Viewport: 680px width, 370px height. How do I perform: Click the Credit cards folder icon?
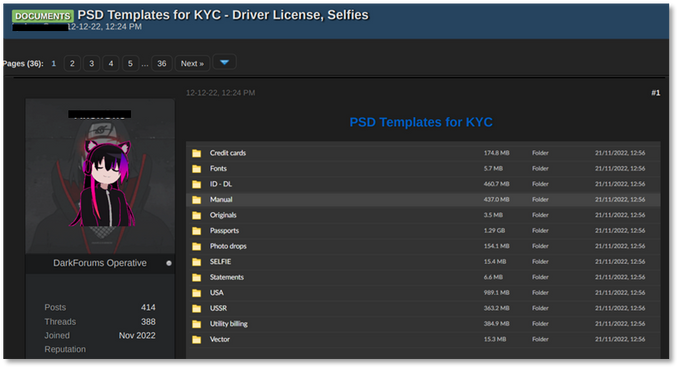tap(197, 153)
